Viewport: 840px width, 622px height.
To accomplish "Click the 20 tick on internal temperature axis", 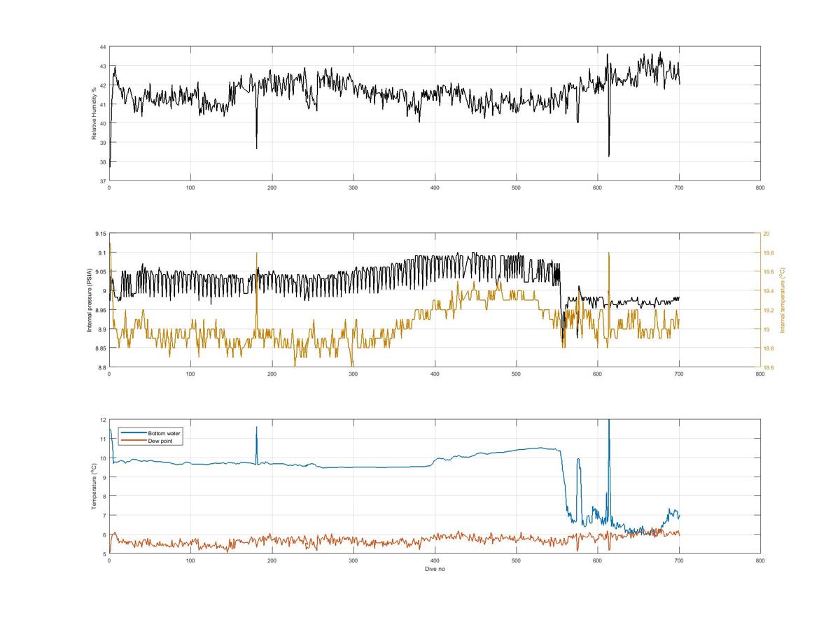I will coord(766,234).
